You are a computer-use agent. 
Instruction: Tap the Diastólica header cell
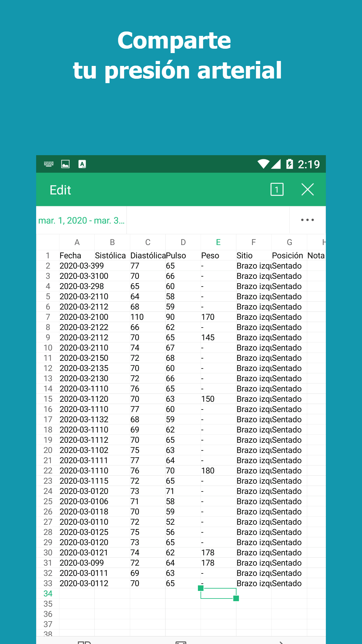click(x=148, y=256)
